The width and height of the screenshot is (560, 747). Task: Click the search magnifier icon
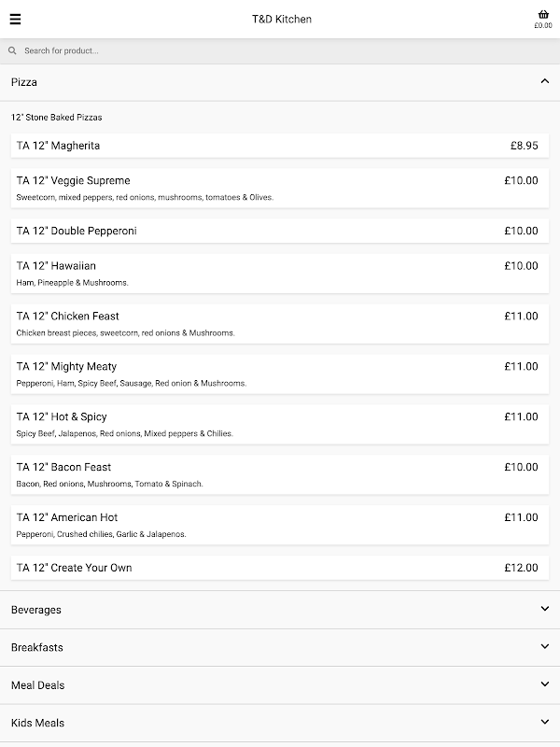click(12, 51)
